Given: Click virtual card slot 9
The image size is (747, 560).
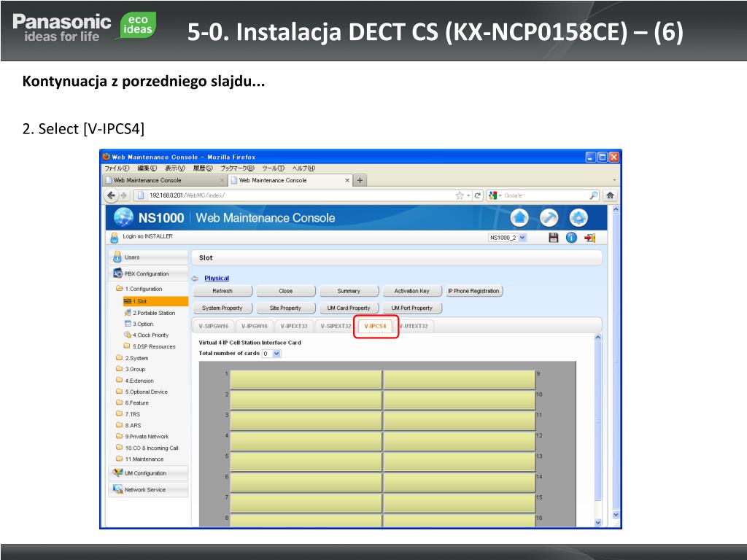Looking at the screenshot, I should (x=460, y=379).
